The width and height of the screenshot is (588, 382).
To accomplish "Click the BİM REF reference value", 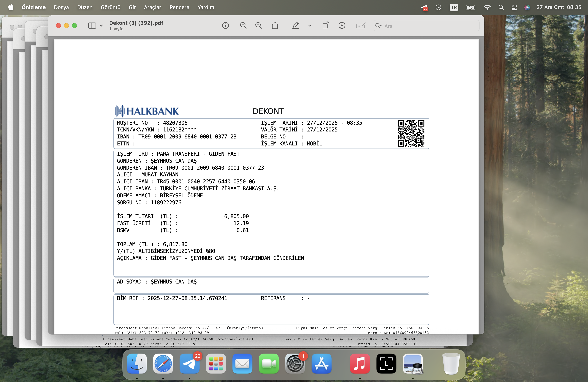I will click(187, 298).
